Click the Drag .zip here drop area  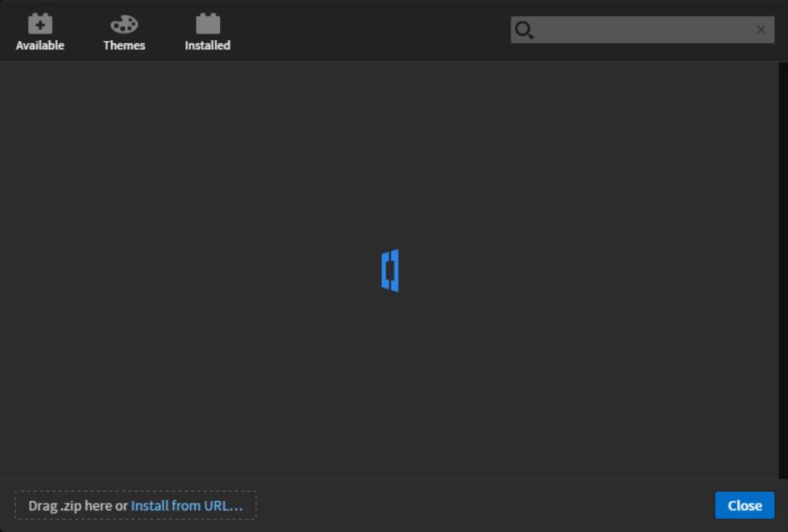pyautogui.click(x=136, y=505)
